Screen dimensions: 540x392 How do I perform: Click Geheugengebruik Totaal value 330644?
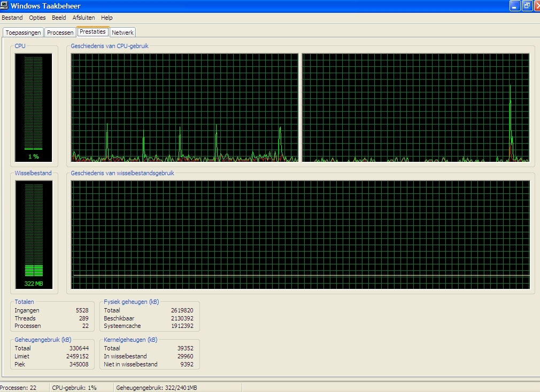79,348
